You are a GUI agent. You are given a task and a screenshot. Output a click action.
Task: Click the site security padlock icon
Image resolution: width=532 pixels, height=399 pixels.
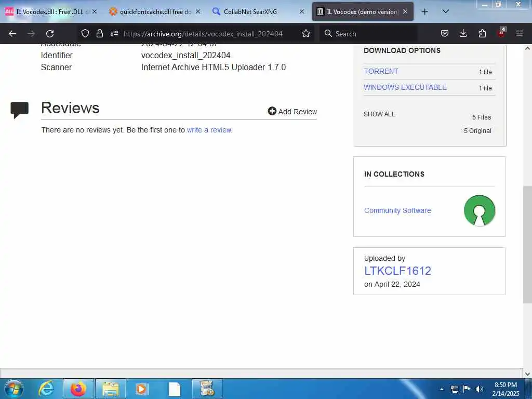click(99, 33)
